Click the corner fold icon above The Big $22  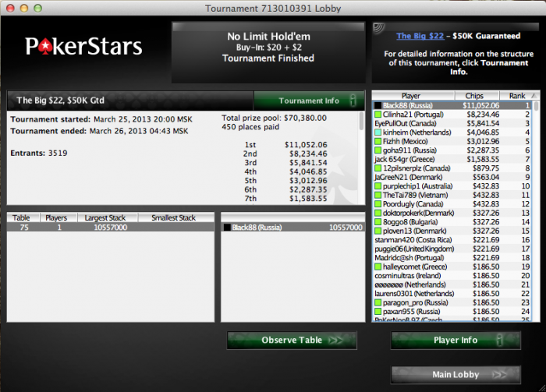pos(378,29)
